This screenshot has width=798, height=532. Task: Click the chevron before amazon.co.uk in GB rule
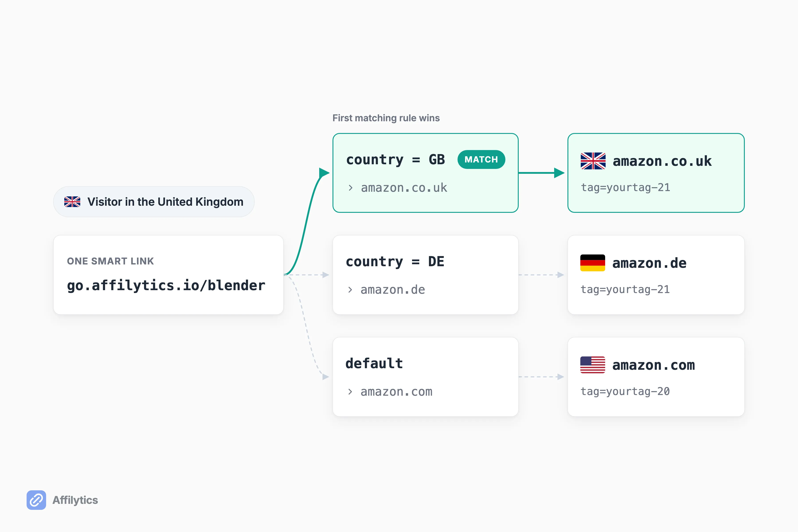coord(350,188)
